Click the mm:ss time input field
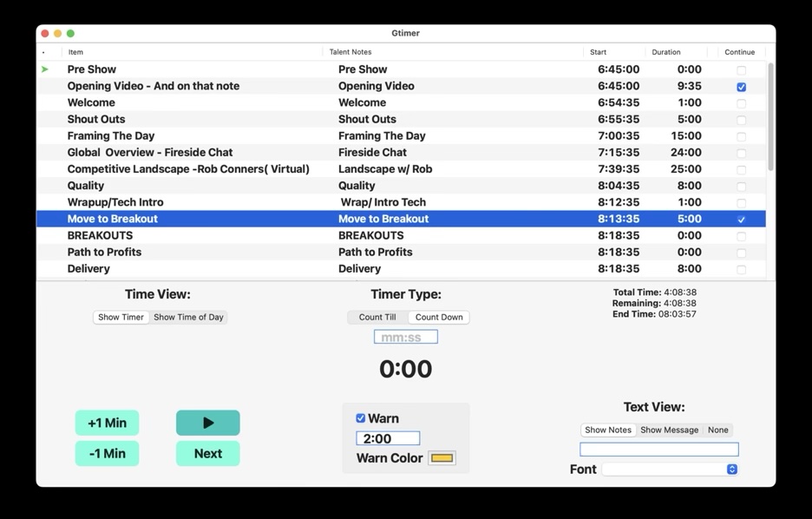 tap(405, 337)
